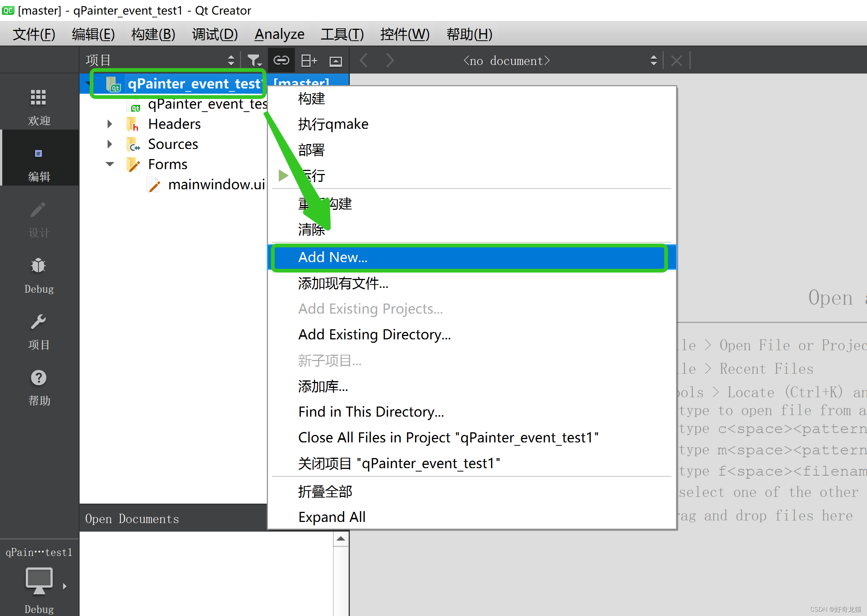The height and width of the screenshot is (616, 867).
Task: Open Help mode with question mark icon
Action: 38,387
